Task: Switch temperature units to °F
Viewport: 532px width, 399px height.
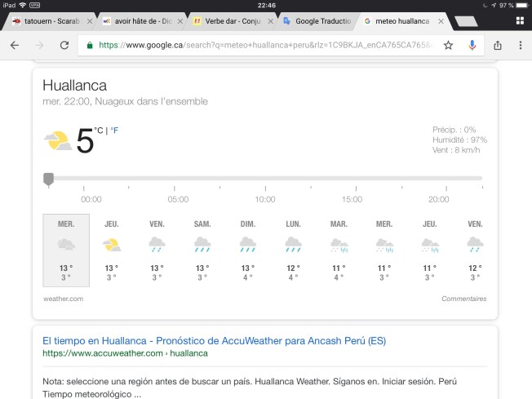Action: coord(114,131)
